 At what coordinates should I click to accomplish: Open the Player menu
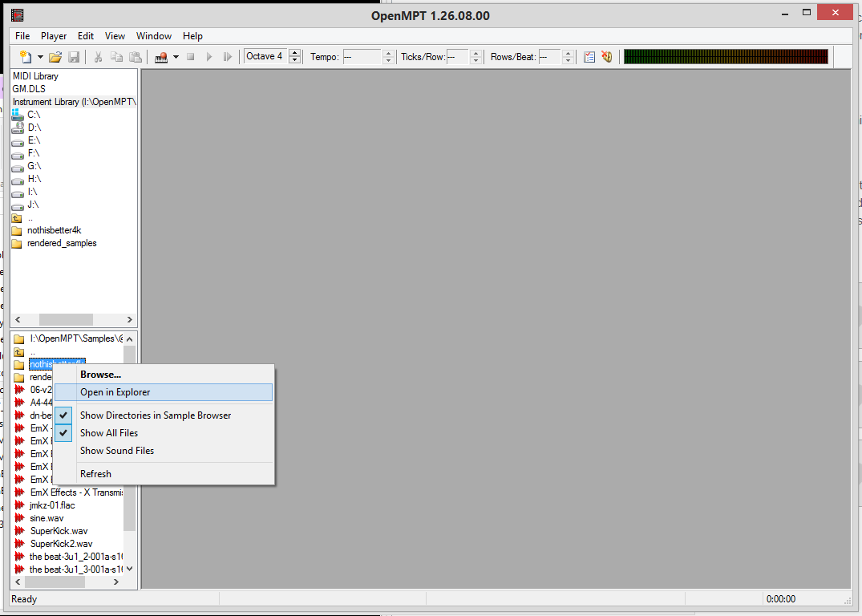pos(54,36)
